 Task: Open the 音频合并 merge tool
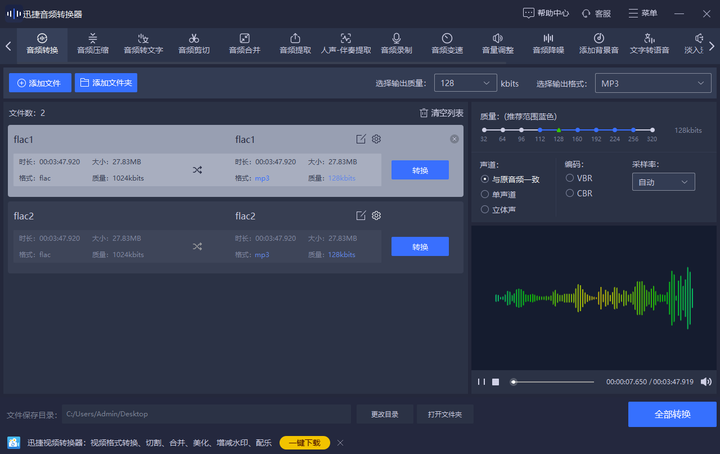click(245, 44)
